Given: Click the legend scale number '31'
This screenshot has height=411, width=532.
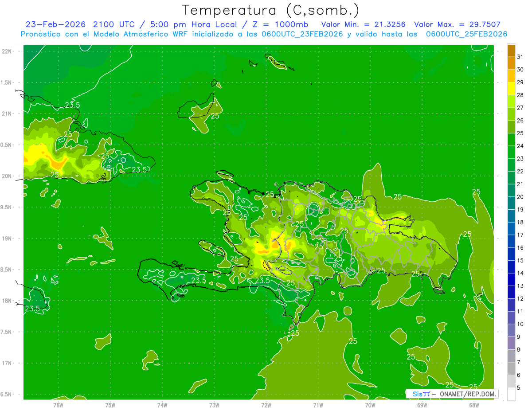Looking at the screenshot, I should [x=520, y=57].
